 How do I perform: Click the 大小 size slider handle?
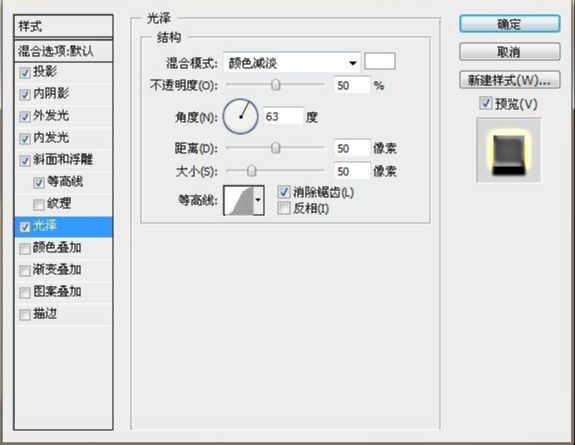click(x=252, y=171)
